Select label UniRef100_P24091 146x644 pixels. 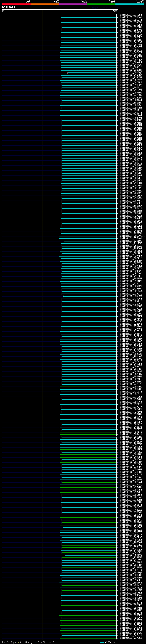(x=131, y=98)
